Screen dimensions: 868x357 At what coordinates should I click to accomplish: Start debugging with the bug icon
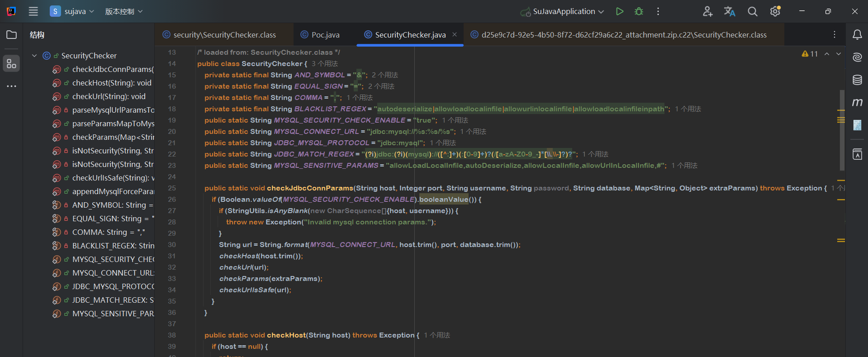point(639,11)
